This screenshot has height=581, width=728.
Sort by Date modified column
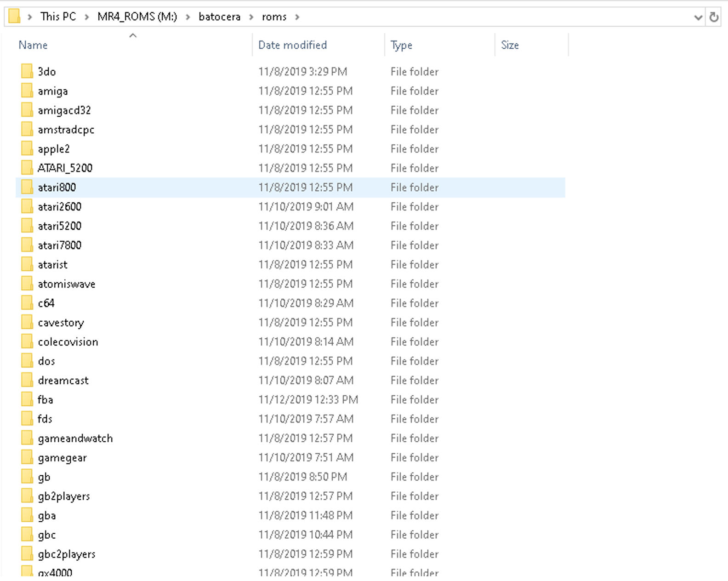pyautogui.click(x=292, y=45)
